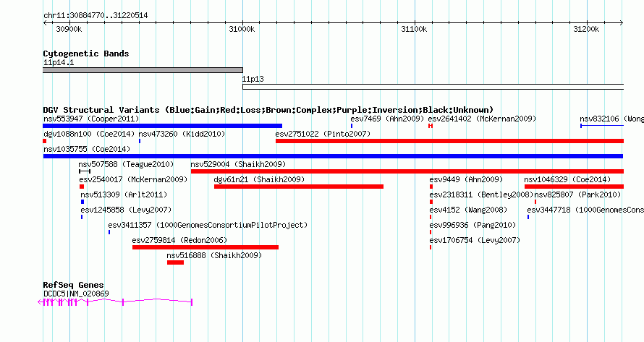
Task: Open the esv2540017 (McKernan2009) label
Action: 133,179
